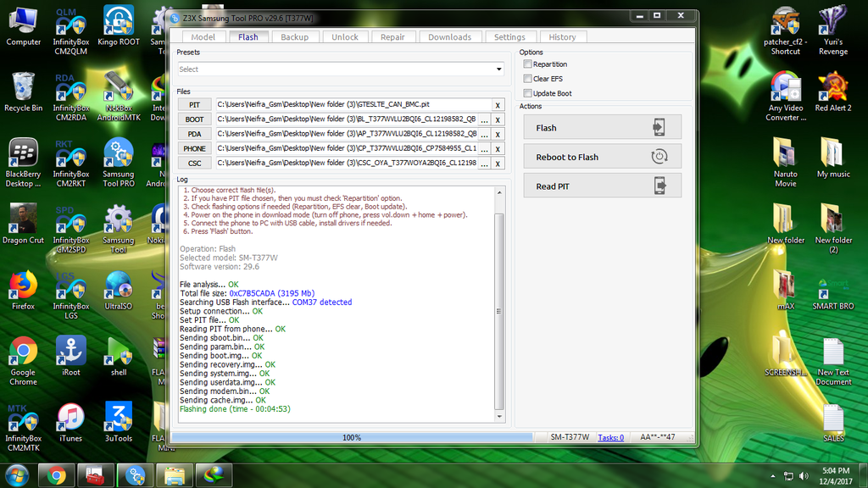
Task: Click the Read PIT button
Action: pos(602,186)
